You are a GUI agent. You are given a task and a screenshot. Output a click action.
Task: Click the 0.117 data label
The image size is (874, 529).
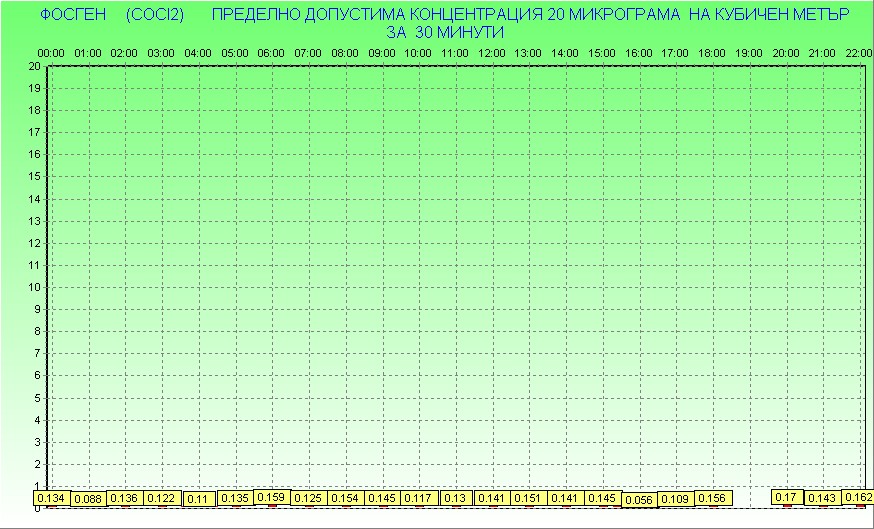[x=418, y=498]
